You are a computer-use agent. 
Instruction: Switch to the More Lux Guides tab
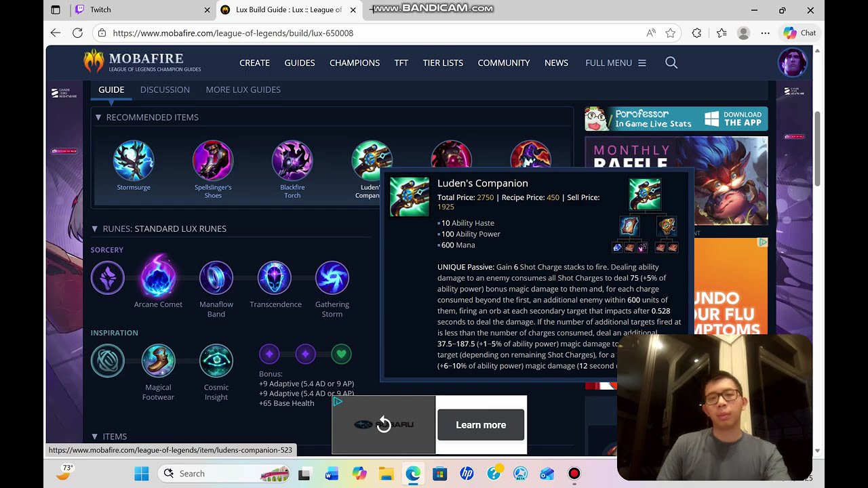[243, 89]
